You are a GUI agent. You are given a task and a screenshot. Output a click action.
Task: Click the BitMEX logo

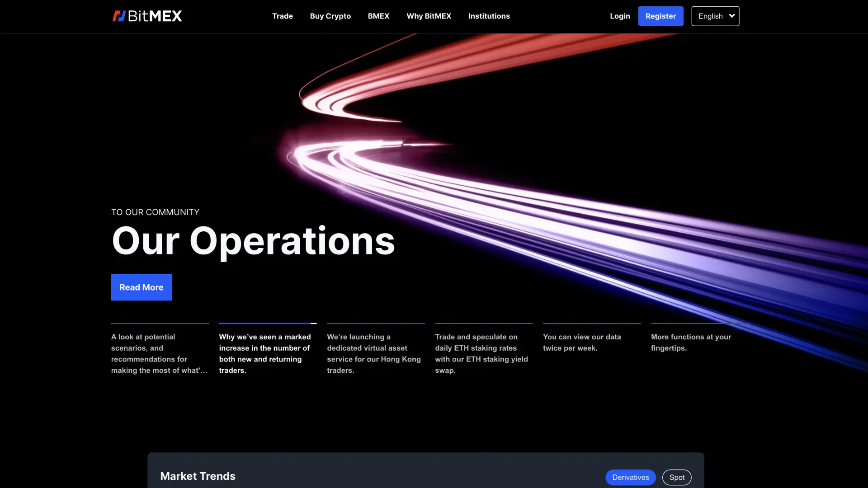(147, 16)
